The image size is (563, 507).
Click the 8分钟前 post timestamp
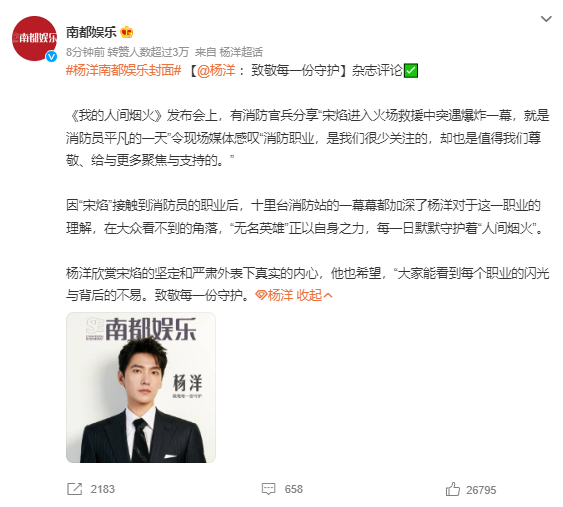[x=85, y=52]
